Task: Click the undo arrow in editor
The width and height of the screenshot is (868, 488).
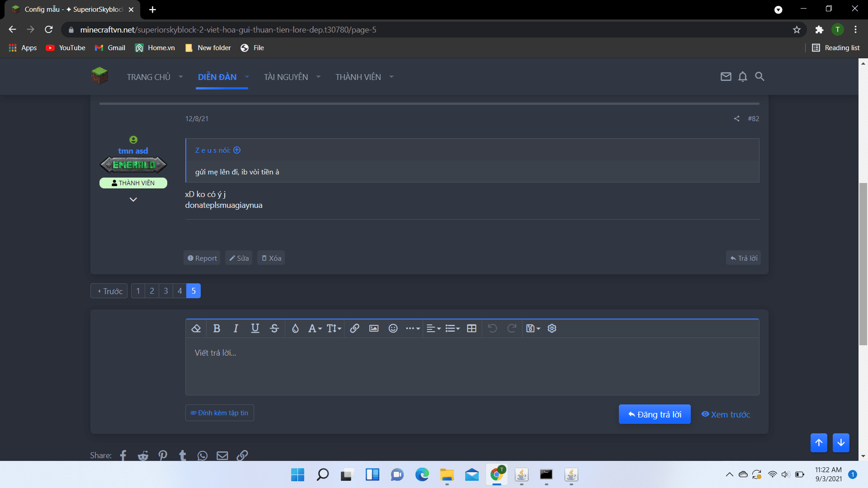Action: pos(492,328)
